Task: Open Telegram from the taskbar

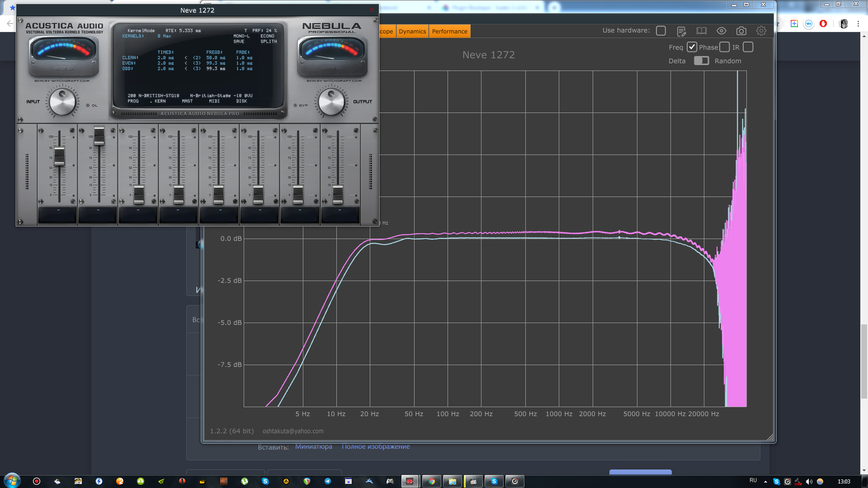Action: click(327, 481)
